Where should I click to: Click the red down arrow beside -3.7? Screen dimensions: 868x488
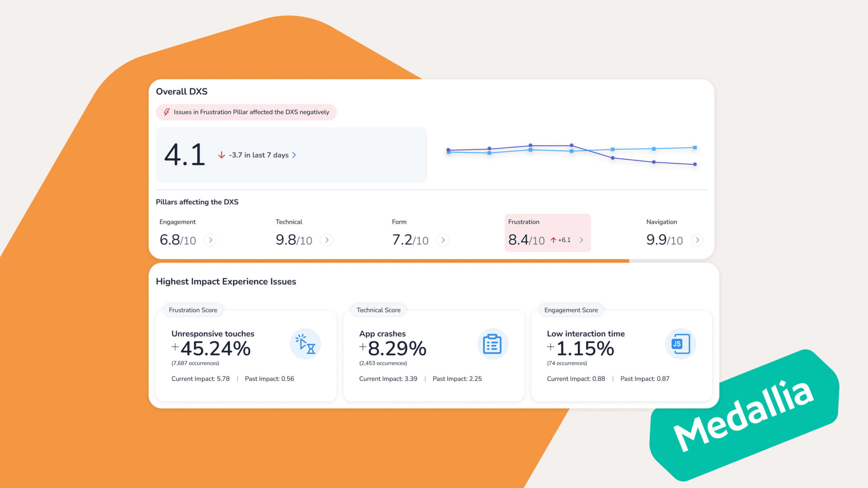[x=221, y=155]
